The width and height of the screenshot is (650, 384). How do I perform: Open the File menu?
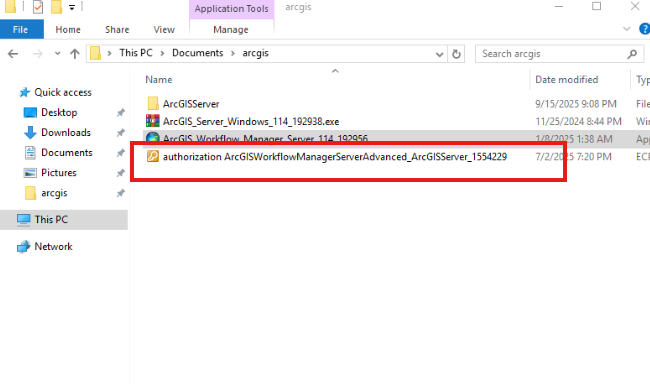coord(21,30)
